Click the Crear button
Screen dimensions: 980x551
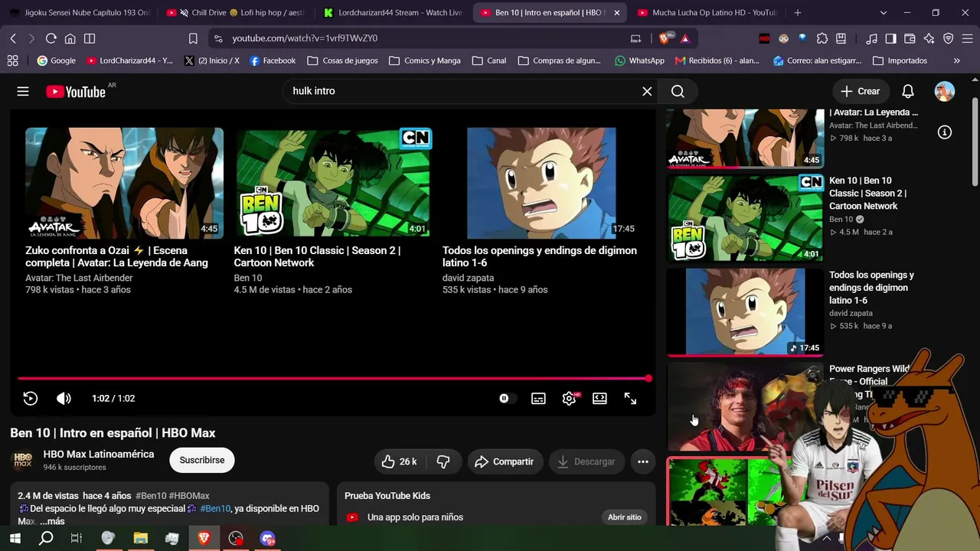coord(861,91)
